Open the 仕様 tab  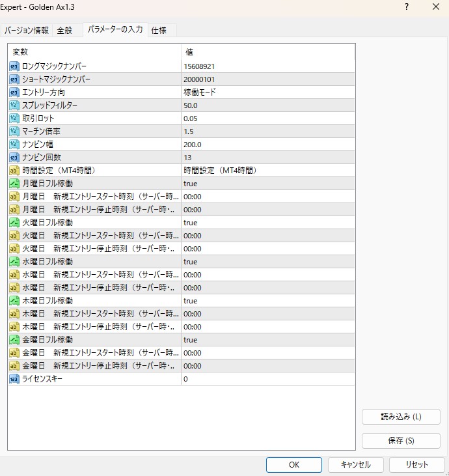click(x=162, y=31)
